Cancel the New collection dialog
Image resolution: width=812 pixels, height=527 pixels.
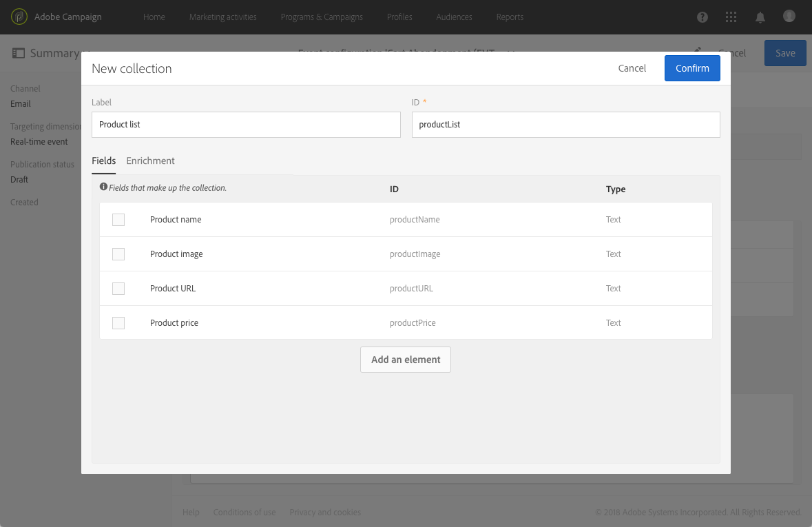pos(632,68)
